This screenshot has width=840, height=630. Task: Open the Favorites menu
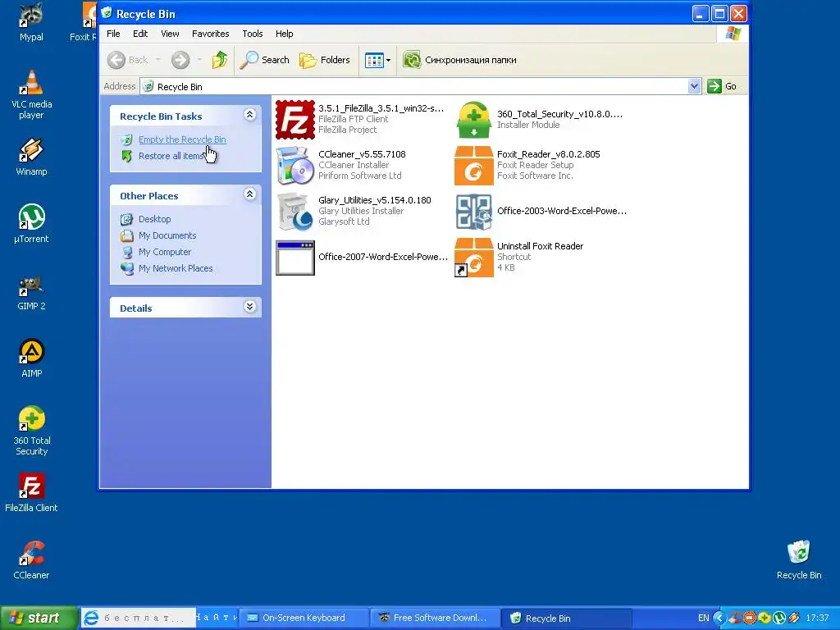(x=211, y=33)
